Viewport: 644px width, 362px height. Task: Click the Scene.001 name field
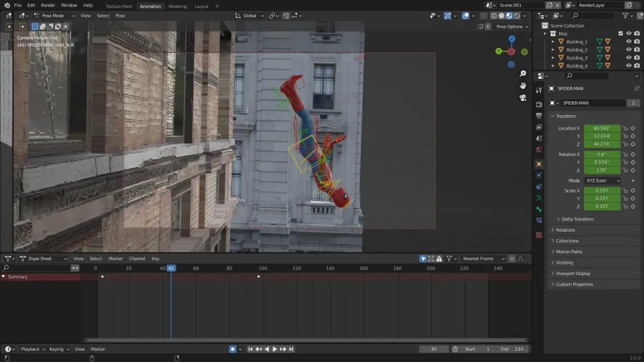pyautogui.click(x=520, y=5)
